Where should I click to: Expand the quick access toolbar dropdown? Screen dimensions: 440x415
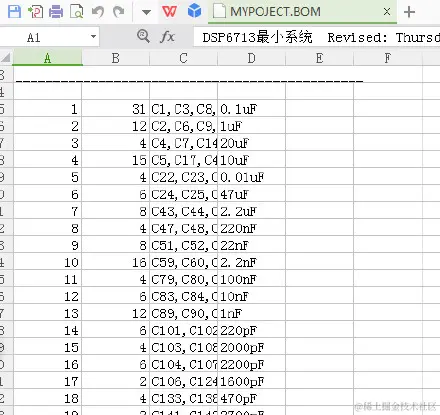[x=146, y=13]
